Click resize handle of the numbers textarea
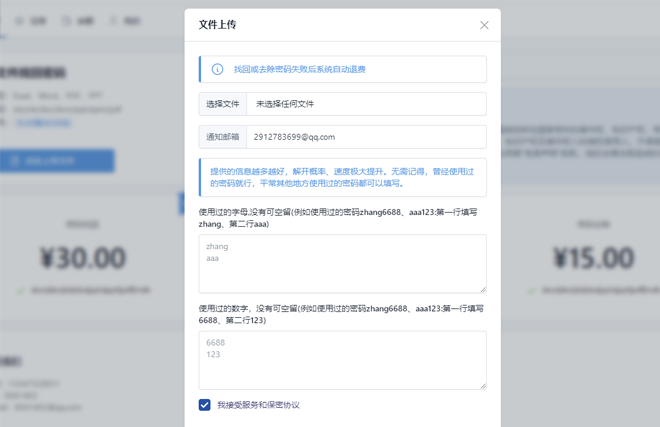This screenshot has width=660, height=427. [482, 385]
